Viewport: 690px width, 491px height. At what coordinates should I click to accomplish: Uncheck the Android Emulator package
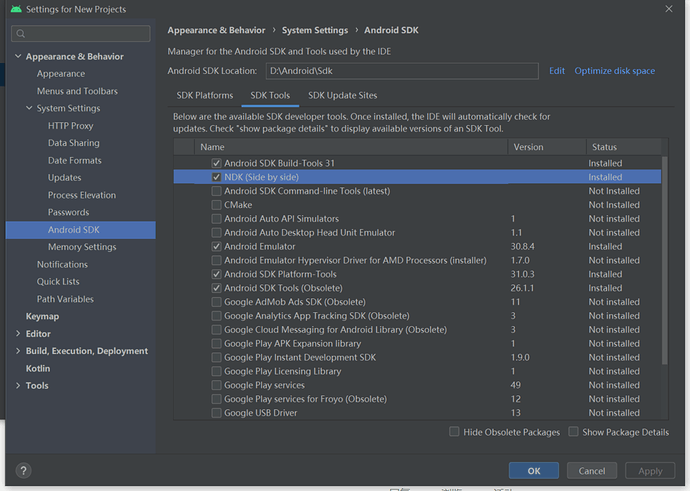point(216,246)
